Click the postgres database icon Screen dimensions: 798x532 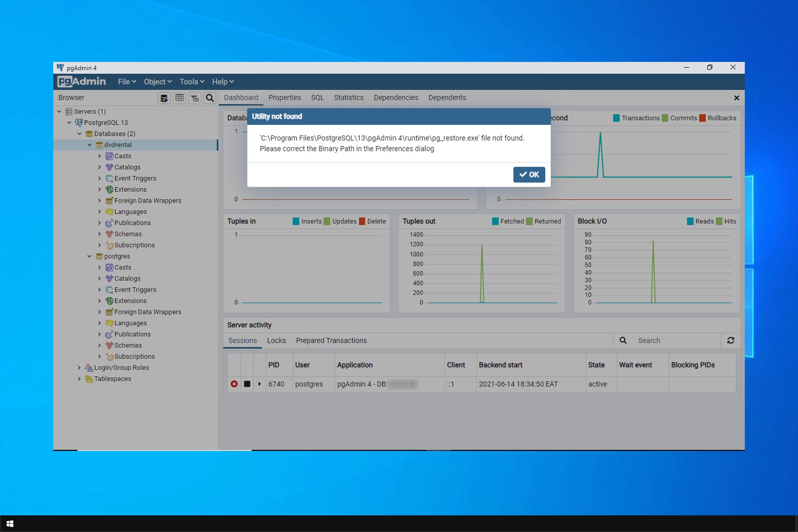point(99,256)
